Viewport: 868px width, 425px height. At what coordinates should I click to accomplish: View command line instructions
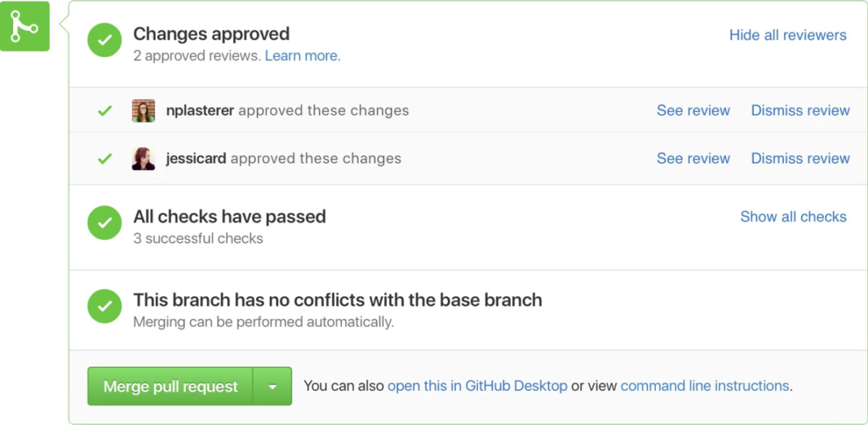(704, 386)
